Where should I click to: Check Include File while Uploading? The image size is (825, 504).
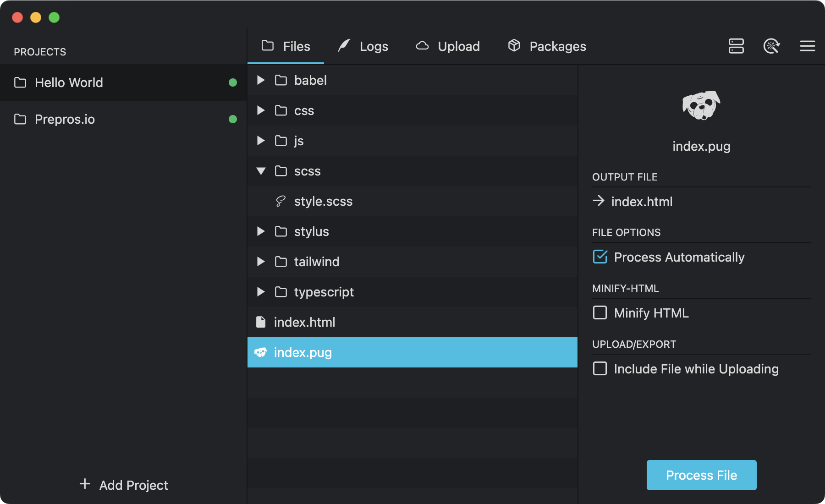click(600, 369)
